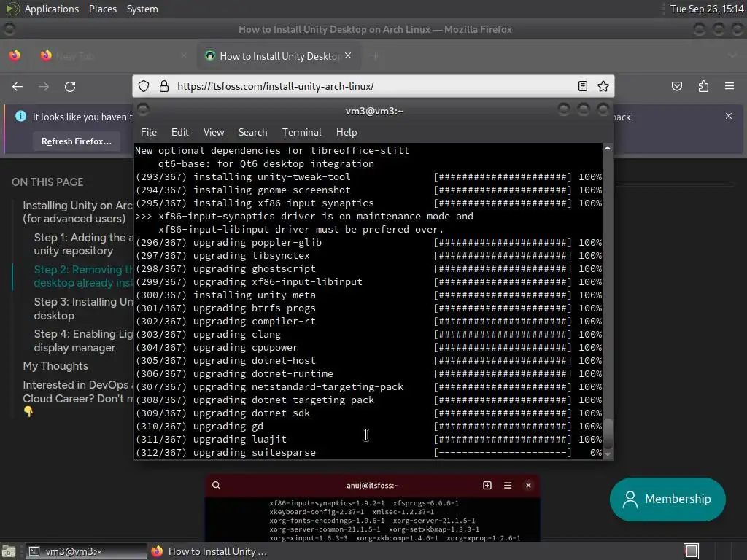Switch to Firefox taskbar entry

(209, 551)
